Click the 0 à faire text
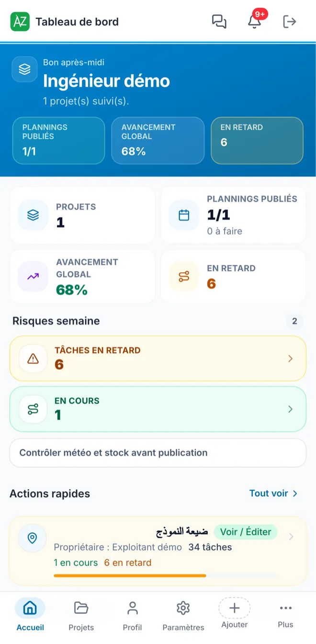The width and height of the screenshot is (316, 644). (x=225, y=231)
